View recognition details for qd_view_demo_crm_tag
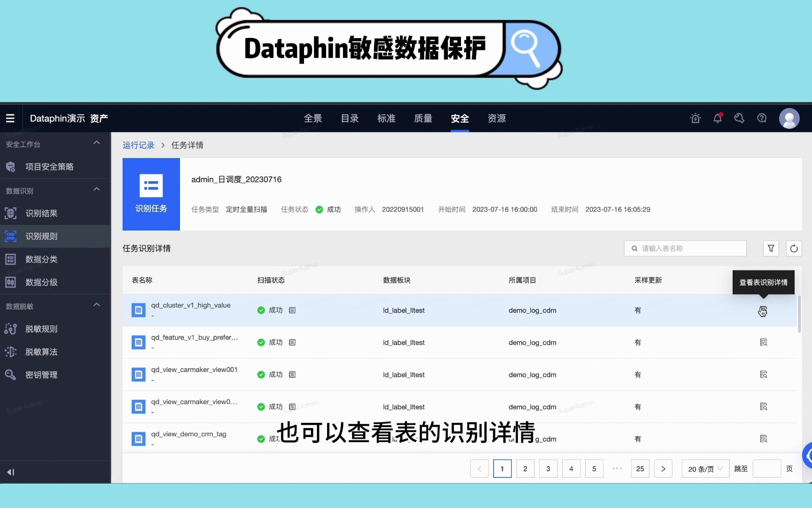This screenshot has width=812, height=508. (x=764, y=439)
